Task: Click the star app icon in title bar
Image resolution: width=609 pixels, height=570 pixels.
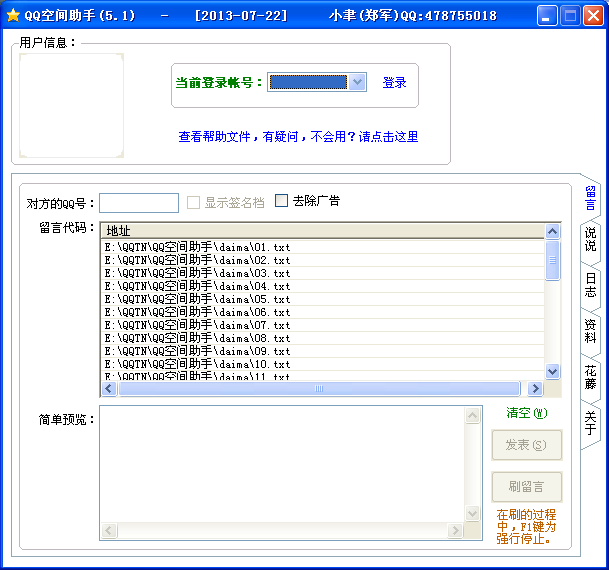Action: 13,16
